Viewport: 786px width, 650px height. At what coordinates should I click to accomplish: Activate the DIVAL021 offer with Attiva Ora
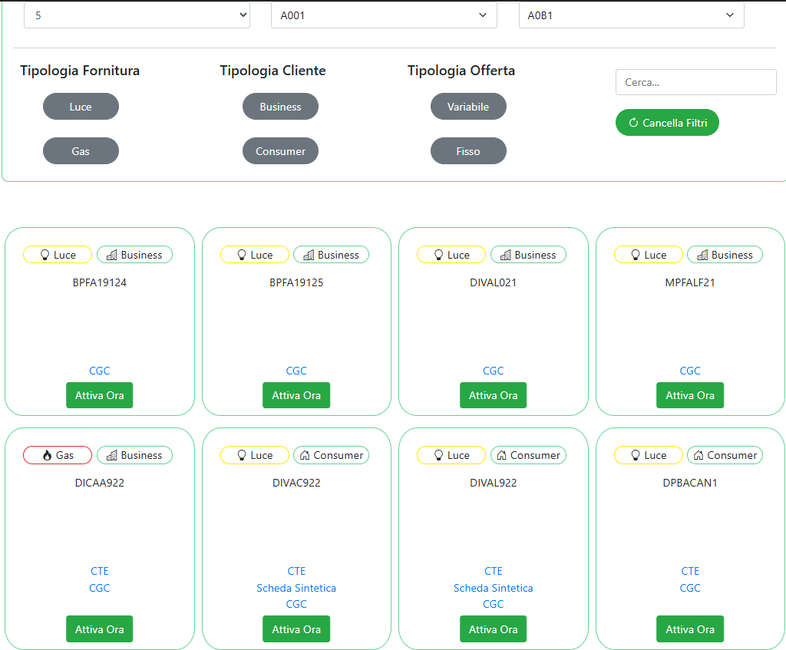point(493,395)
